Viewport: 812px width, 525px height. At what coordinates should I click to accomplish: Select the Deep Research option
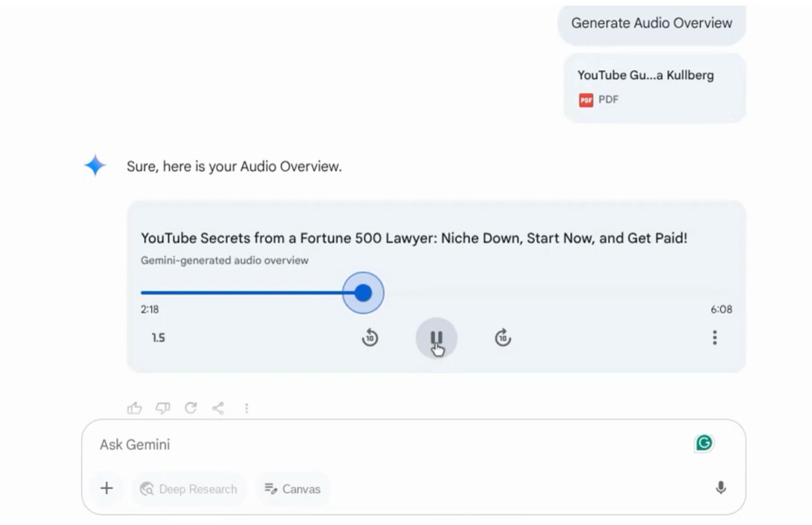(189, 489)
